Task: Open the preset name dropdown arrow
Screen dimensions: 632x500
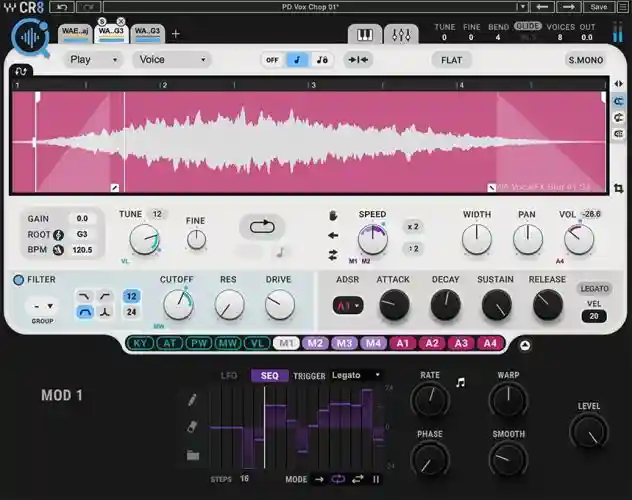Action: (522, 7)
